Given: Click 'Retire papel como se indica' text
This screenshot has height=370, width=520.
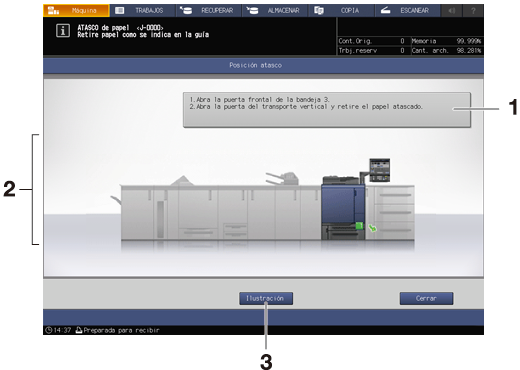Looking at the screenshot, I should pos(143,35).
